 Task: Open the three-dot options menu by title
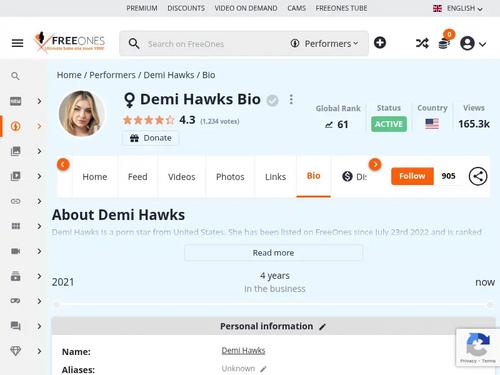(291, 99)
